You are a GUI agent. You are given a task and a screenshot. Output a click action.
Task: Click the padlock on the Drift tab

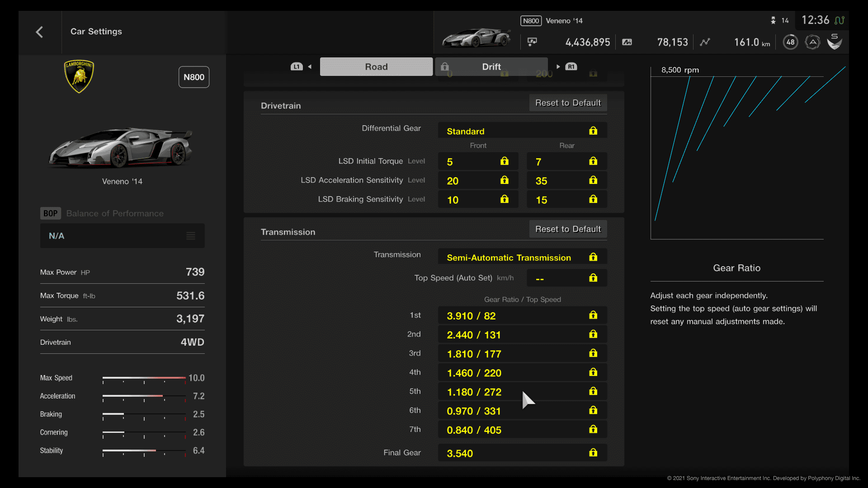(445, 66)
